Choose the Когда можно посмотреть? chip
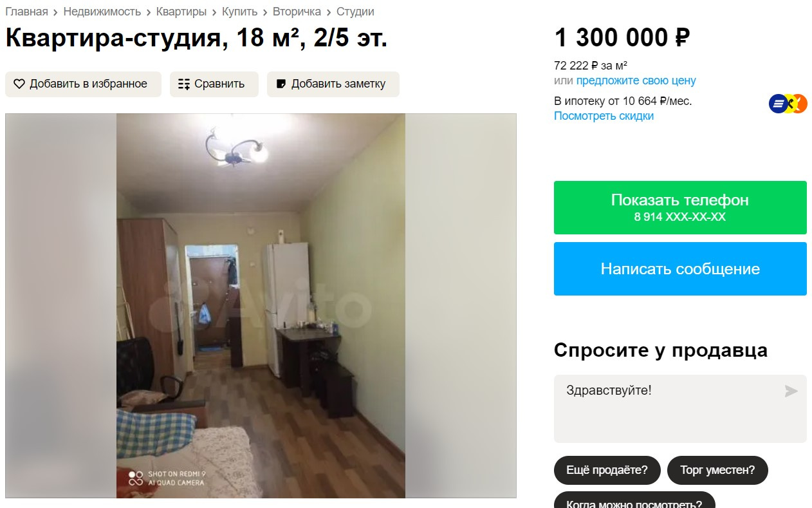 coord(634,501)
